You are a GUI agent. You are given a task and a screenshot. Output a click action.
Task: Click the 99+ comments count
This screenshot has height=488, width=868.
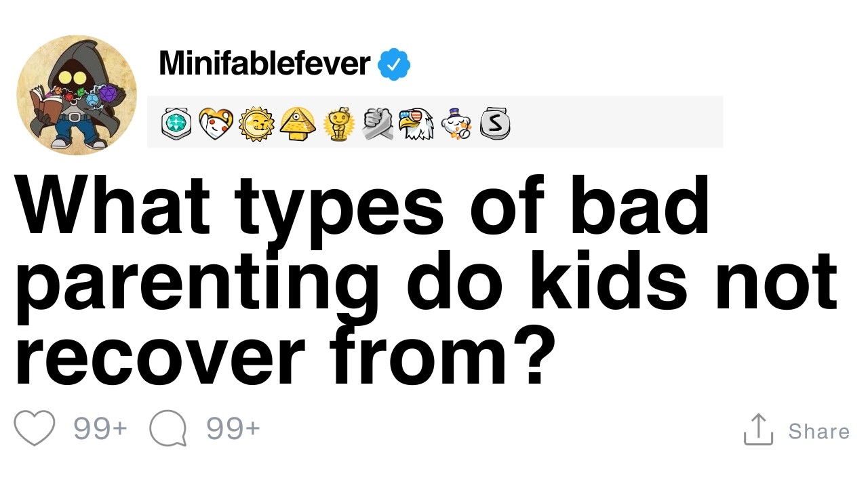(233, 429)
